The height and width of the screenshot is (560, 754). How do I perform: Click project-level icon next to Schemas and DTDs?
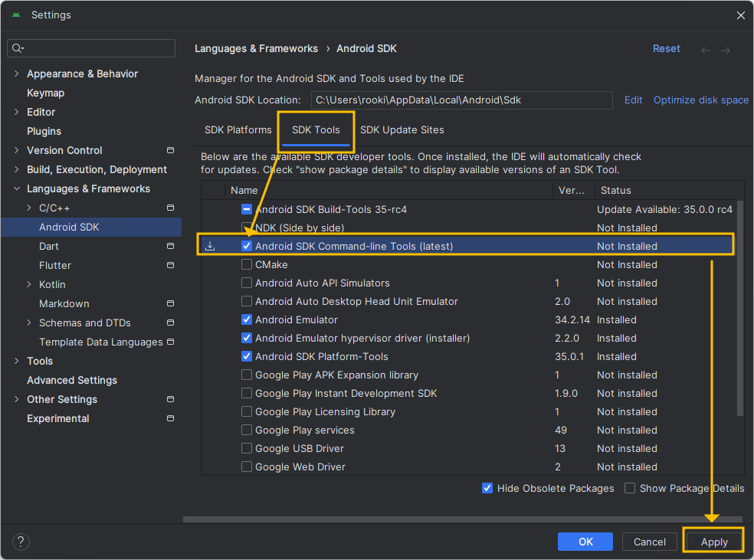coord(170,323)
